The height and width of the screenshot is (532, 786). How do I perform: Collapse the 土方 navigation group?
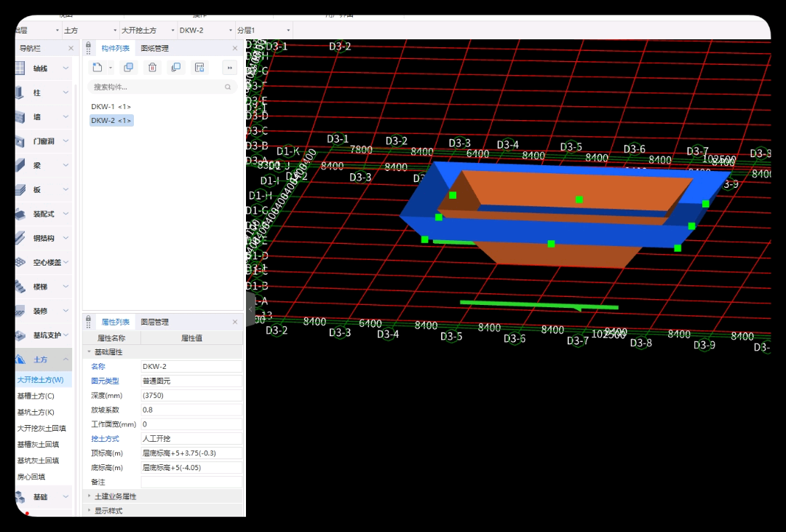(65, 359)
